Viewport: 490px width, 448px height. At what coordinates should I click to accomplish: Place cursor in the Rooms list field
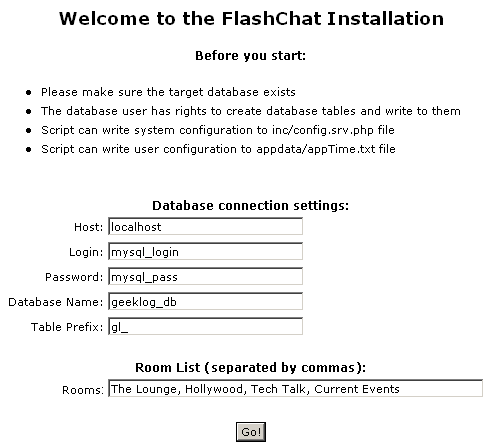pyautogui.click(x=295, y=388)
